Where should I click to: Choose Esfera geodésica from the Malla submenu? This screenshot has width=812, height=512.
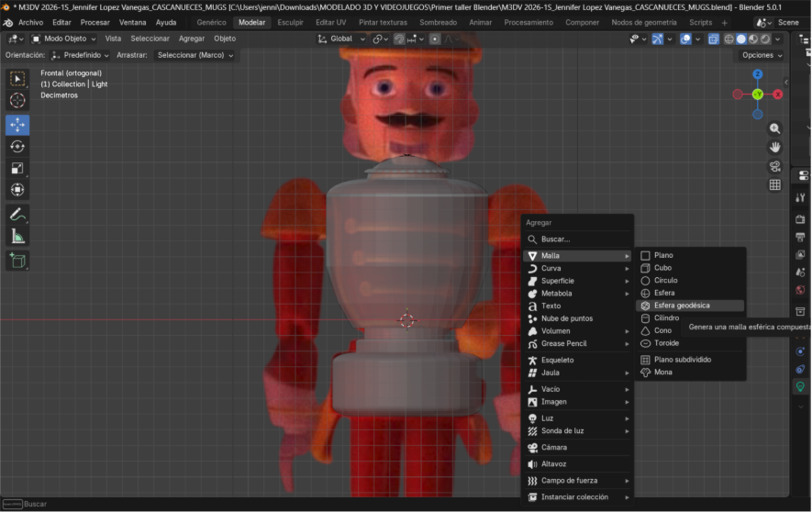coord(682,306)
